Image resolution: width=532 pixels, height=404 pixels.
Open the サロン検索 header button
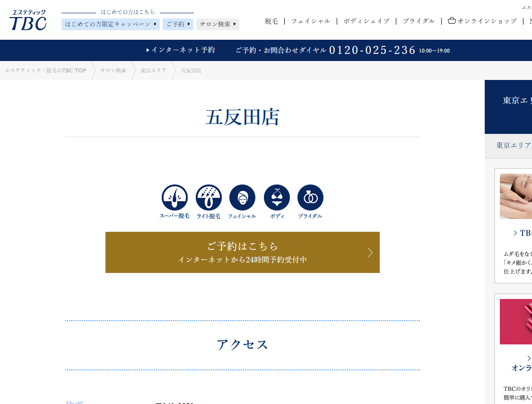point(218,24)
